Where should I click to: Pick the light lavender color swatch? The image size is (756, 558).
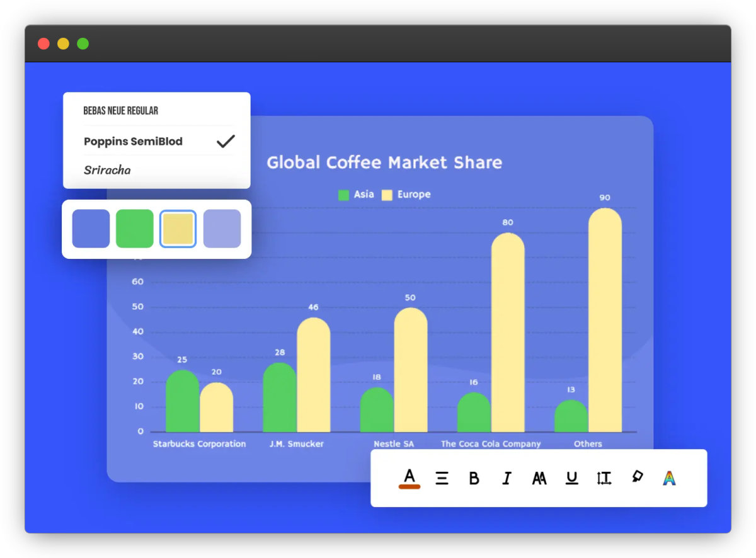tap(222, 229)
